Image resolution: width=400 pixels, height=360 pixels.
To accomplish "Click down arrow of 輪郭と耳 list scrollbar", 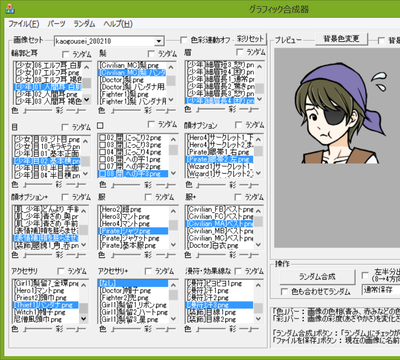I will pyautogui.click(x=87, y=100).
